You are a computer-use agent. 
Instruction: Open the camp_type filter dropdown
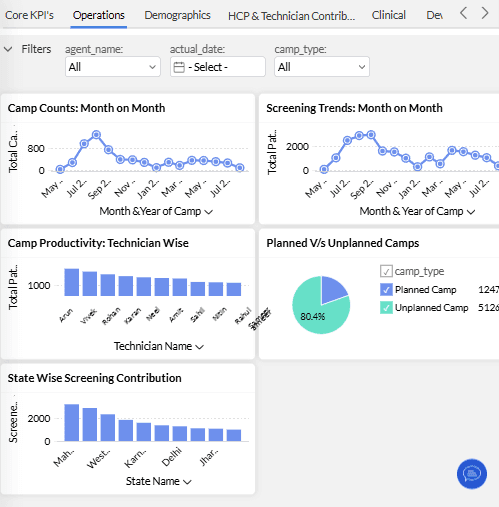[322, 67]
